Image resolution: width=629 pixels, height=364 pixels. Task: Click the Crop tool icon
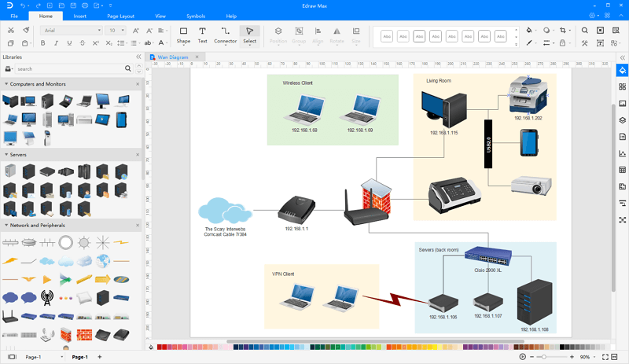point(563,30)
